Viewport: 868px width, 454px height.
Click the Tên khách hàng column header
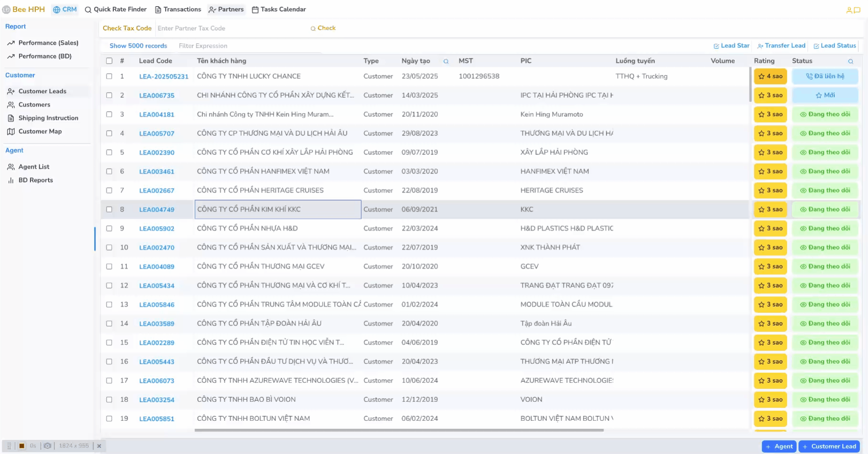(222, 61)
